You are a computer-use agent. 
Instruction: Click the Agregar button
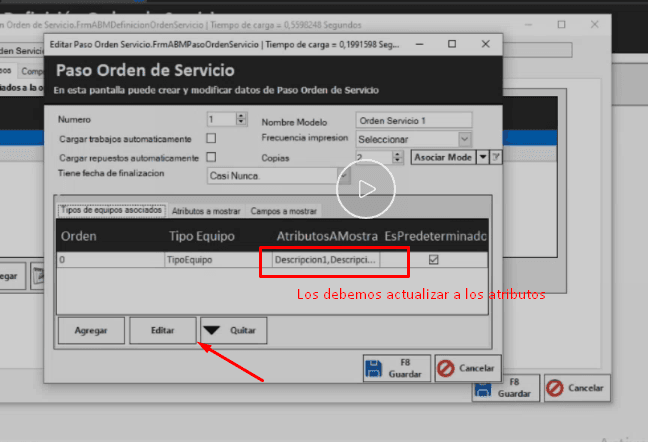coord(91,329)
